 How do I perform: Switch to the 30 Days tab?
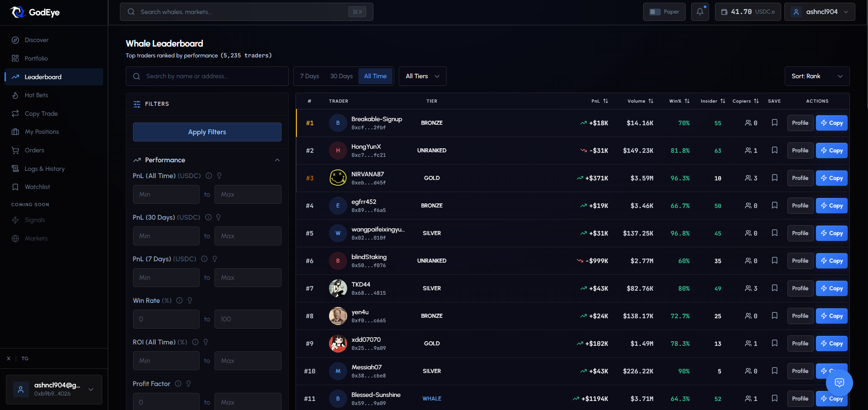[341, 76]
